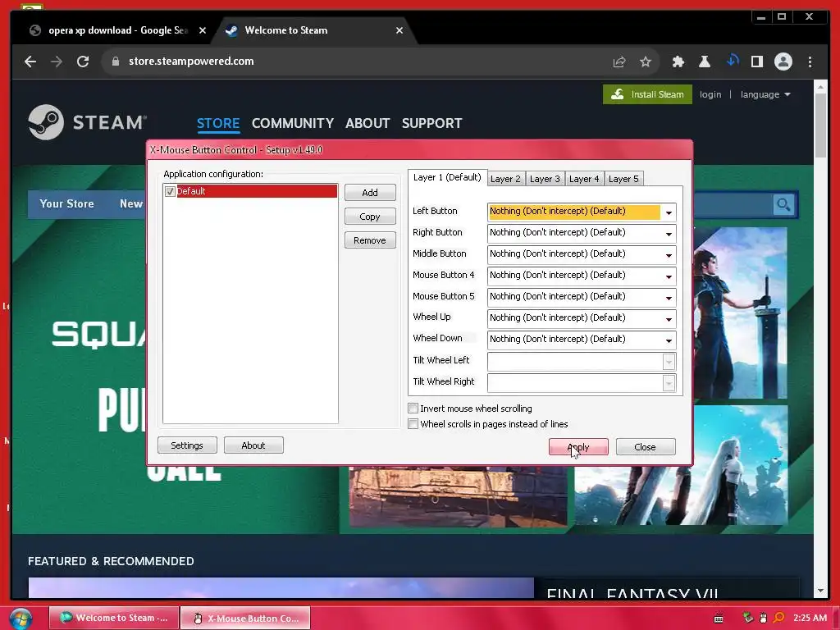Click the Chrome Labs flask icon

[705, 62]
